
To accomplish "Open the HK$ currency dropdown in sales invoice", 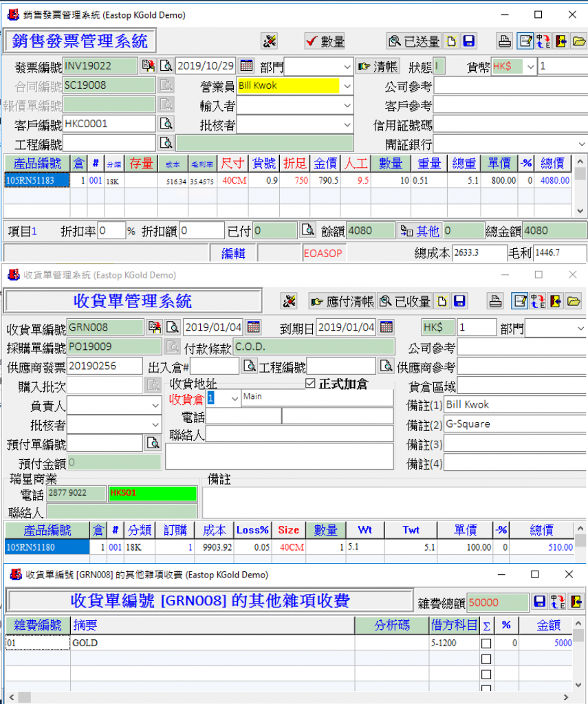I will click(x=530, y=67).
